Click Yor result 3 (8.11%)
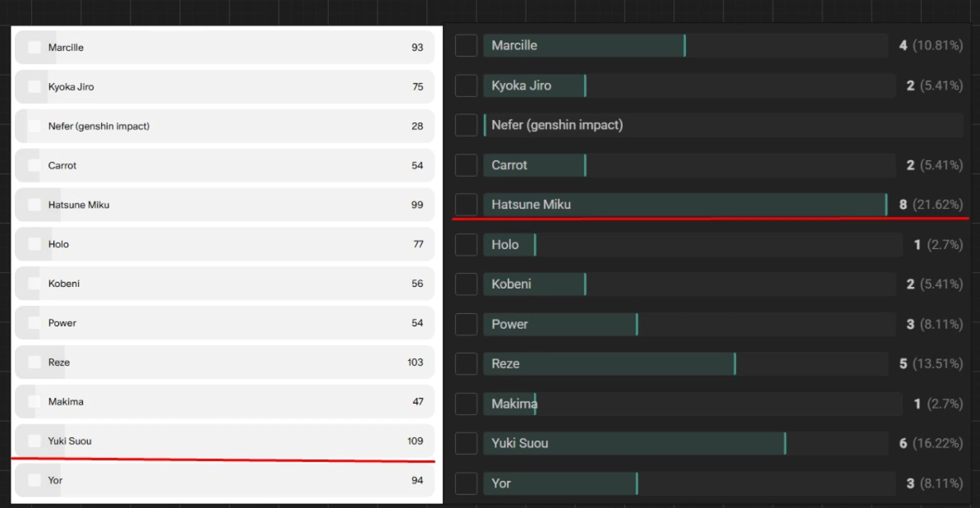Screen dimensions: 980x508 [935, 483]
